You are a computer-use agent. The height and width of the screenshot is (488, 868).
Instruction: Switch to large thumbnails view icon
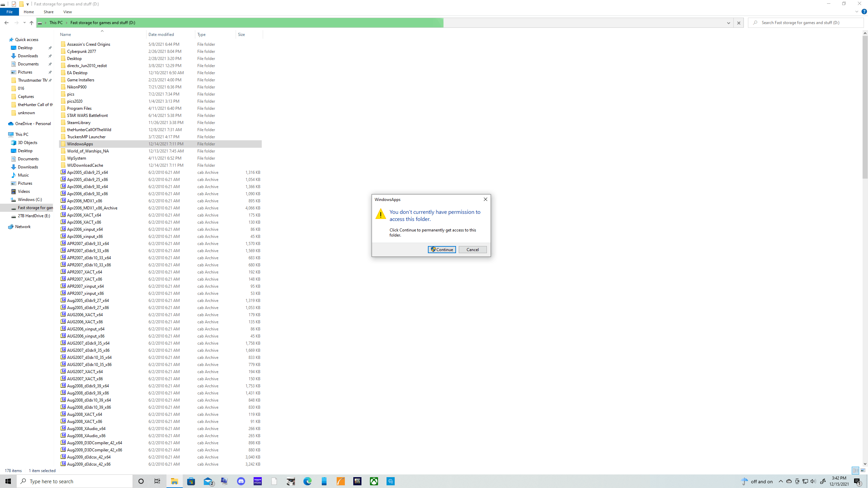tap(863, 470)
